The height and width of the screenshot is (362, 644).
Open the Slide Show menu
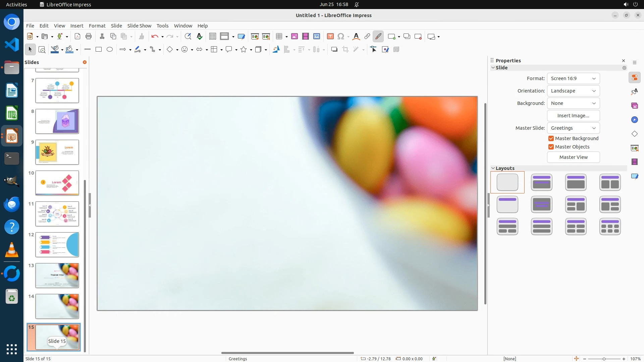pos(139,26)
